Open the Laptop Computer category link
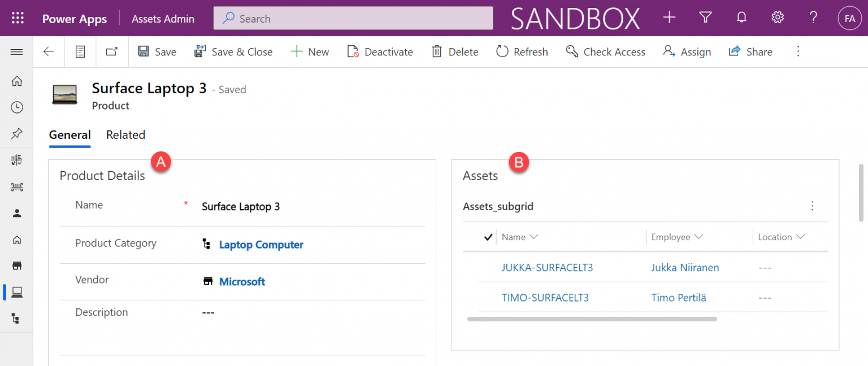This screenshot has height=366, width=868. pos(261,245)
